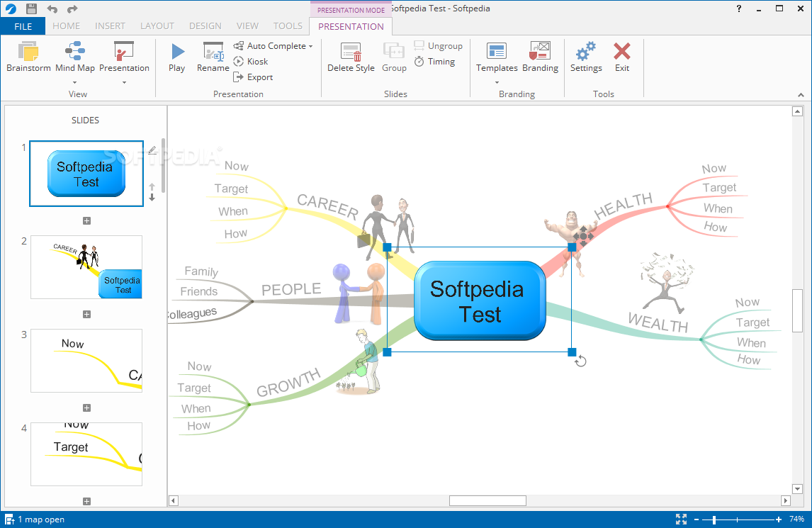Click the rotate handle of selection
Screen dimensions: 812x528
coord(580,361)
